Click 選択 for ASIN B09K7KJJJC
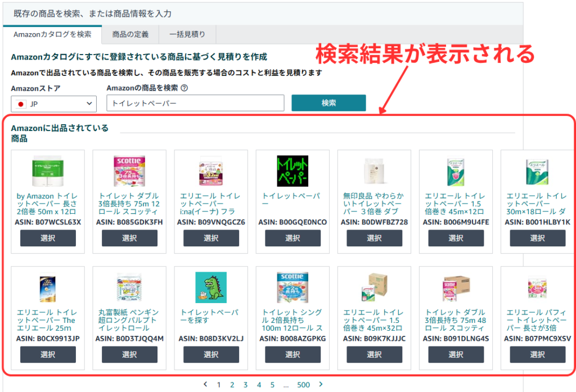 pos(374,354)
